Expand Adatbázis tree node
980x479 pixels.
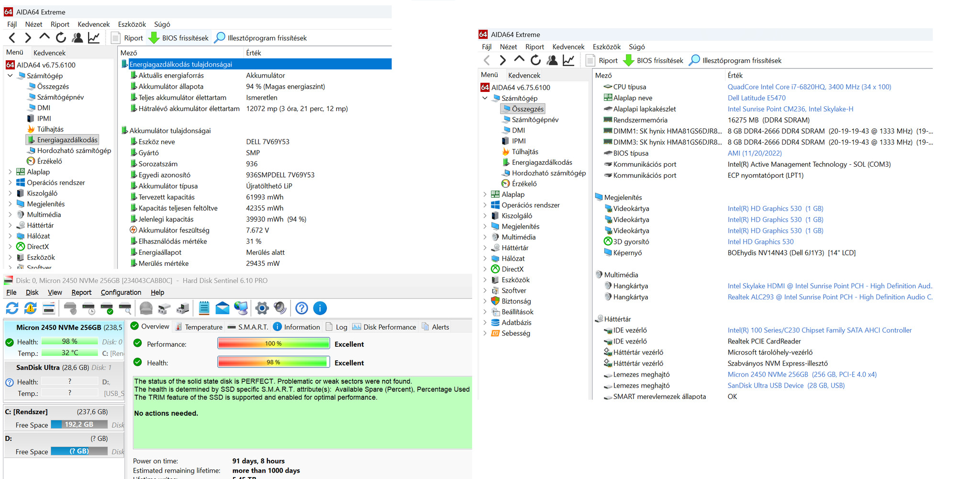[x=485, y=322]
